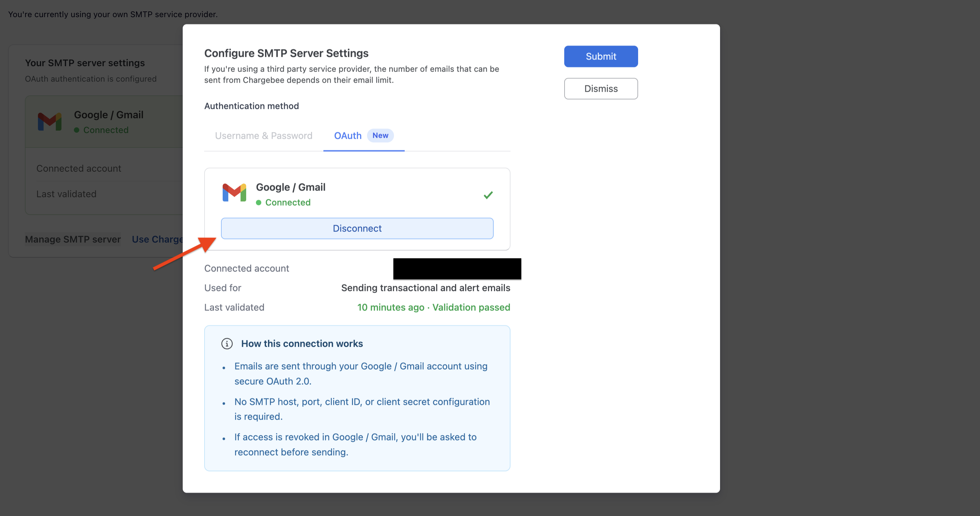Click the Sending transactional and alert emails text
Screen dimensions: 980x516
coord(425,288)
